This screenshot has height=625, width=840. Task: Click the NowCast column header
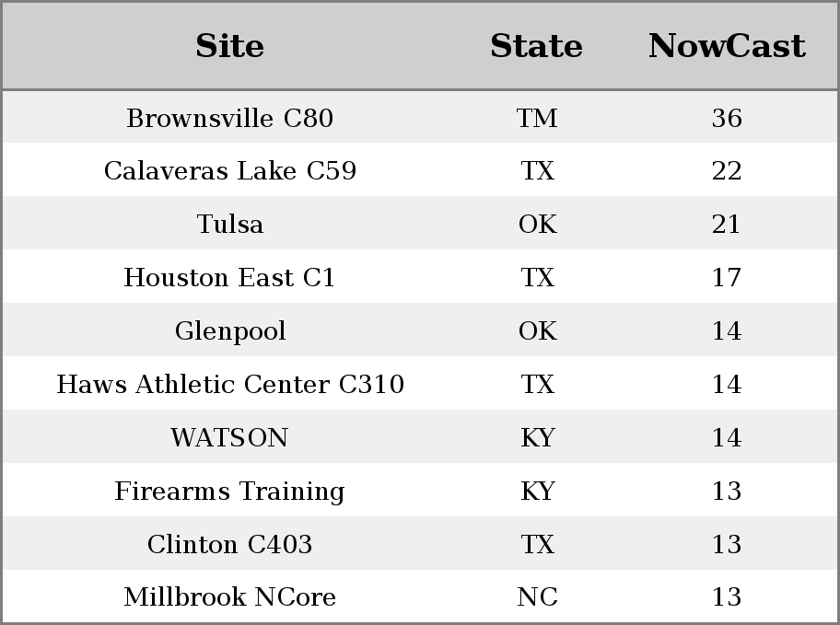tap(727, 46)
